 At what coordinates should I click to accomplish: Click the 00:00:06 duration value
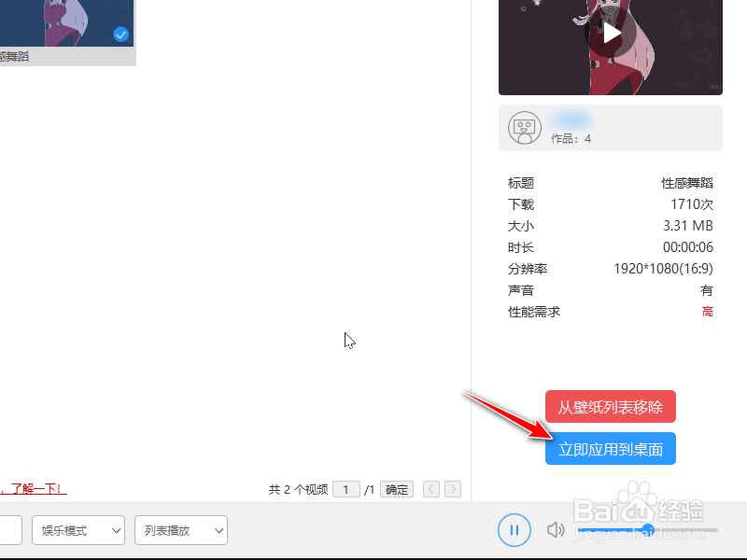pos(688,247)
